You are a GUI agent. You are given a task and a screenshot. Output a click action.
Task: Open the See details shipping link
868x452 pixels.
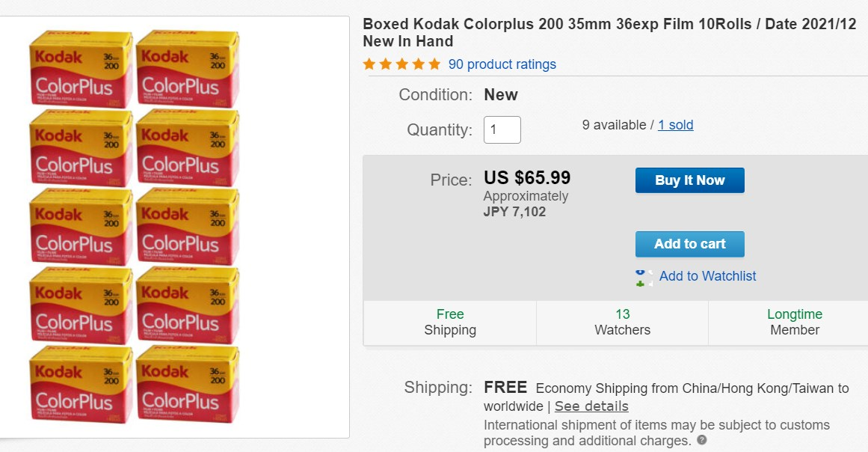pos(591,406)
